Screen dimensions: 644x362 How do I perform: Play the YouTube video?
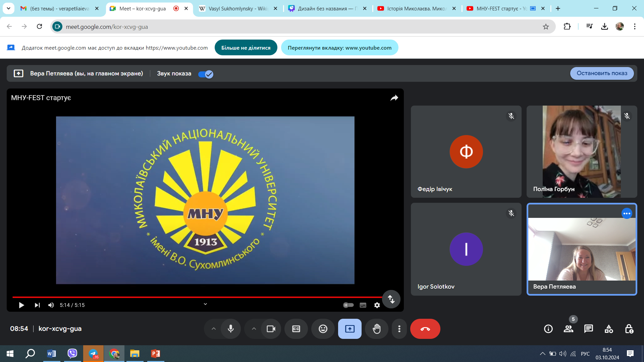tap(21, 305)
